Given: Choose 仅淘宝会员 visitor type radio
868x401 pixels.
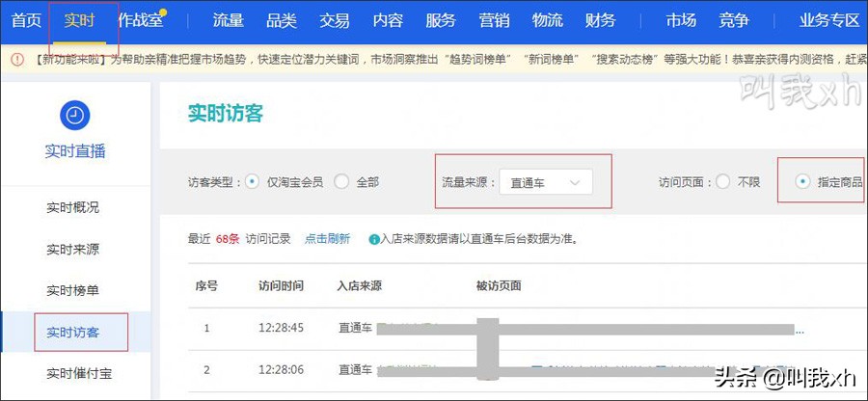Looking at the screenshot, I should 252,181.
